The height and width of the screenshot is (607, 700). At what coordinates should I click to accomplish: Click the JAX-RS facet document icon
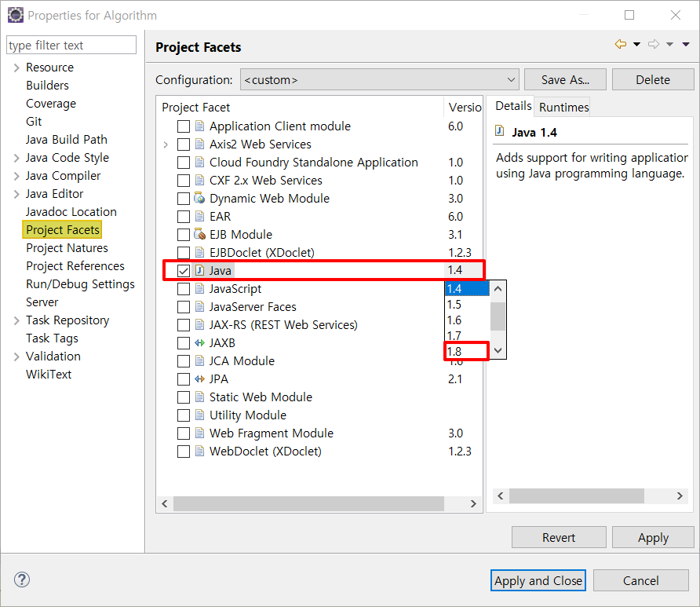point(199,325)
